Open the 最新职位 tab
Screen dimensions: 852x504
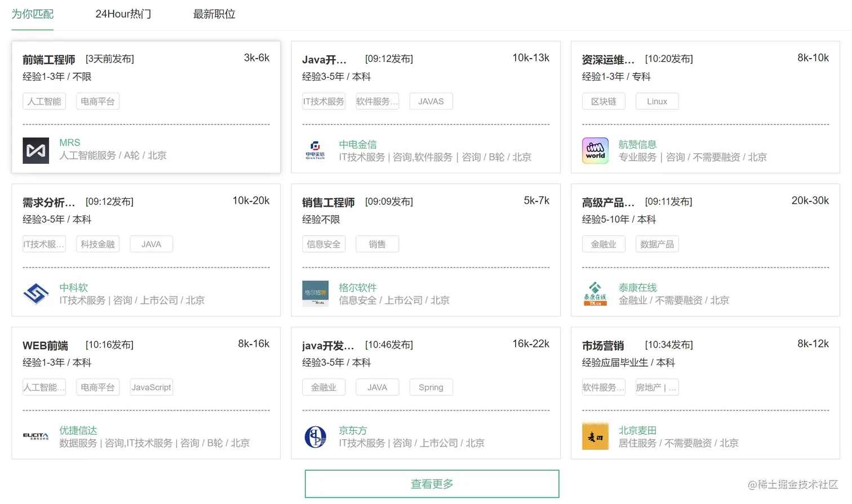[x=215, y=14]
